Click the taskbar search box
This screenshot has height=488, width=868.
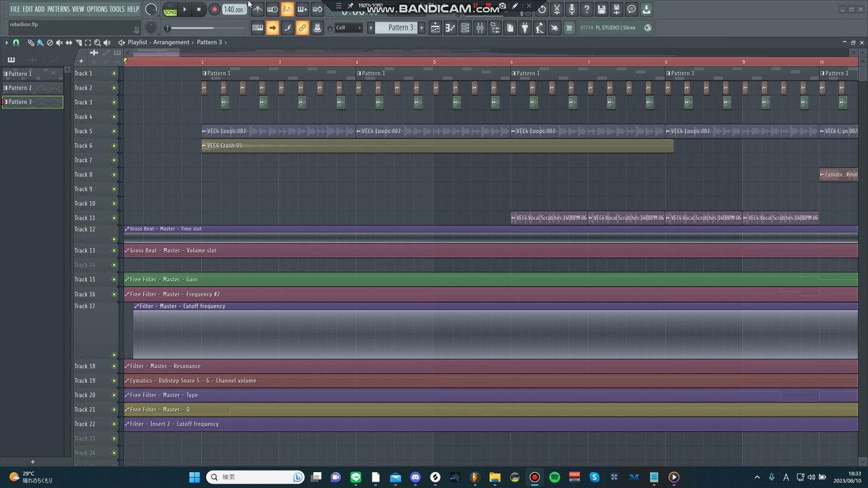point(256,477)
